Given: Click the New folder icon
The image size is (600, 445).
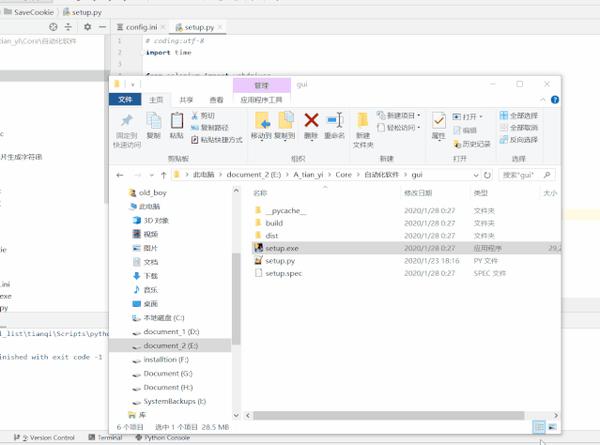Looking at the screenshot, I should point(363,121).
